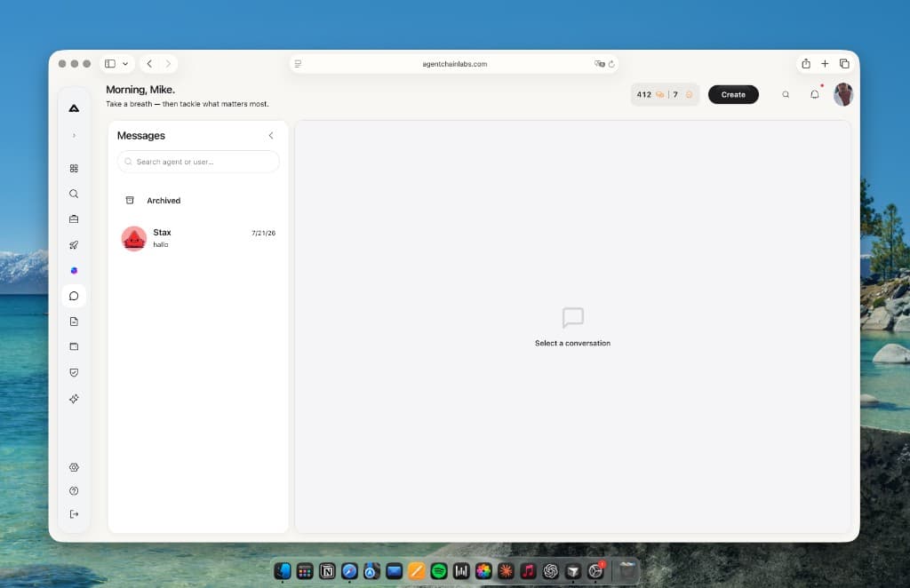Open the document icon in sidebar
Viewport: 910px width, 588px height.
(x=74, y=322)
